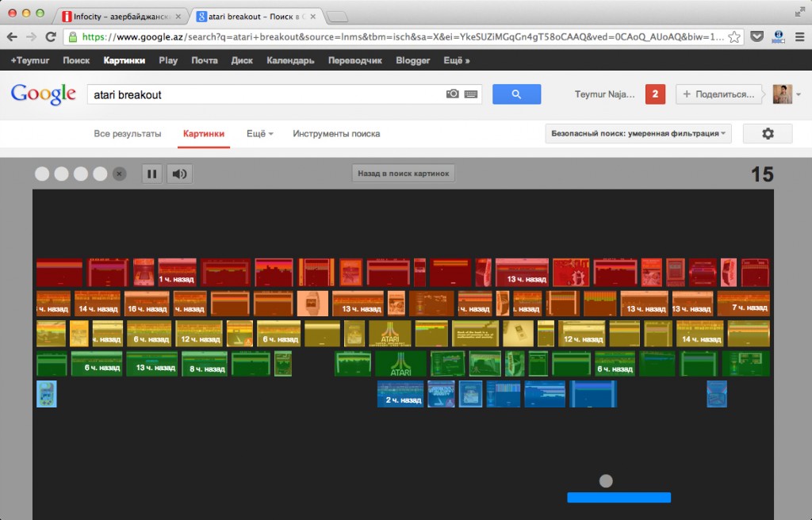This screenshot has width=812, height=520.
Task: Open Переводчик link
Action: 355,60
